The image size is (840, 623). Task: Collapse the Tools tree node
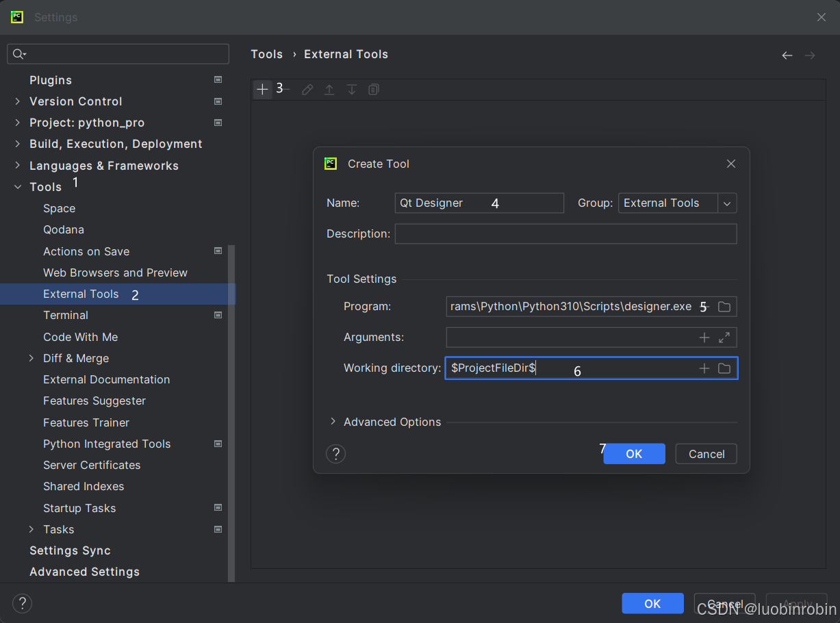(x=18, y=187)
